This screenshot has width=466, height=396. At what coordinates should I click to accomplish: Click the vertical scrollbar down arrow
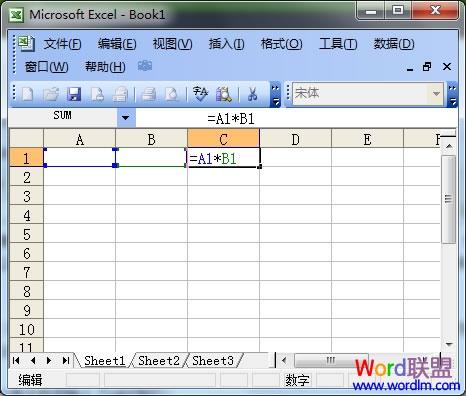[449, 344]
